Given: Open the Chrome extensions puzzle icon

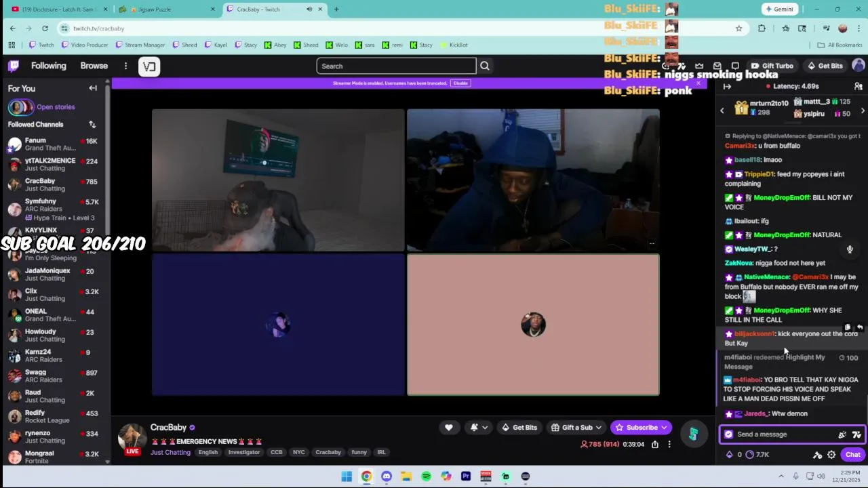Looking at the screenshot, I should pos(762,28).
